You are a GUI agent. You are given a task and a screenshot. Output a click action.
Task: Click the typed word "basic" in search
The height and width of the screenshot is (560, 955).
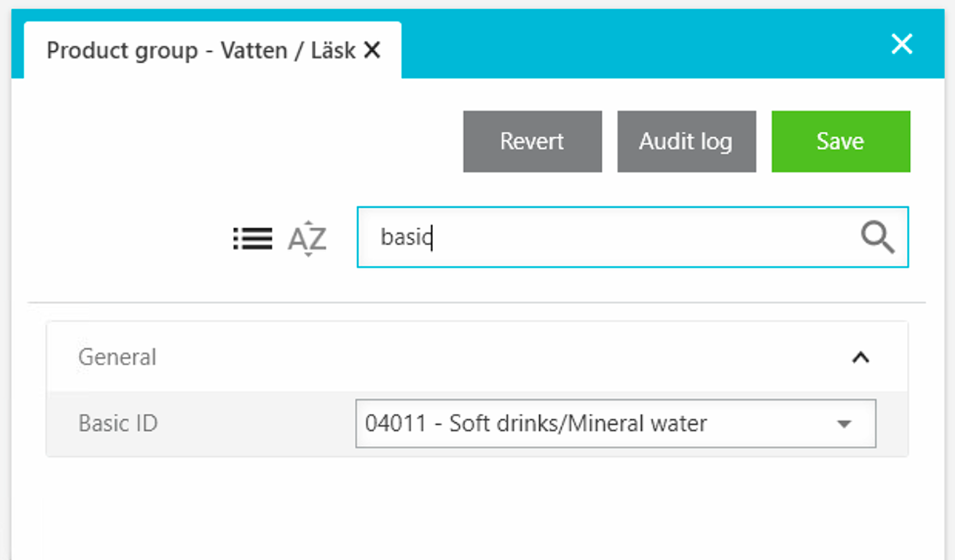(406, 238)
